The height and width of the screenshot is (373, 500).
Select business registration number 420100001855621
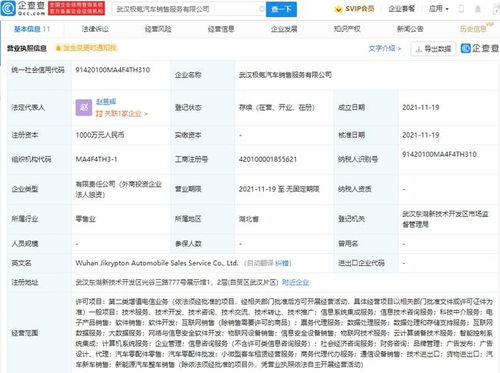click(268, 159)
